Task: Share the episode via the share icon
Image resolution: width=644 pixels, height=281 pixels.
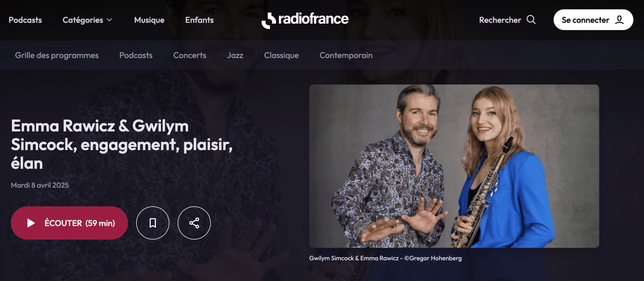Action: point(194,223)
